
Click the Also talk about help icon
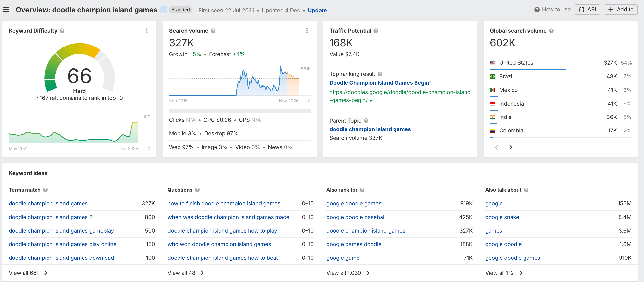[x=526, y=190]
